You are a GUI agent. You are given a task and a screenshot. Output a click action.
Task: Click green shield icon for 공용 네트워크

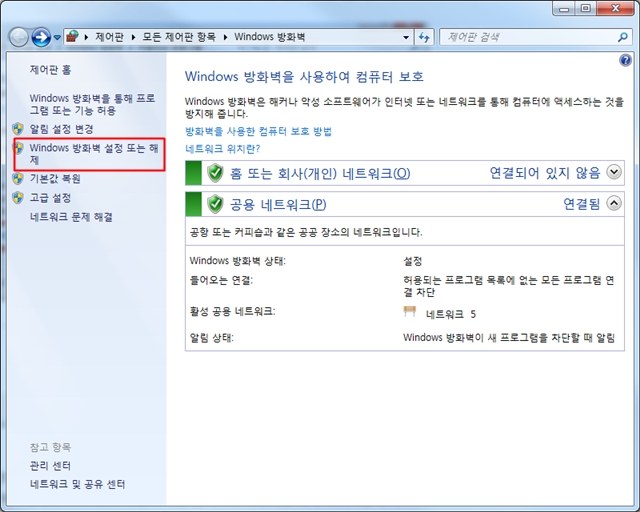(215, 204)
